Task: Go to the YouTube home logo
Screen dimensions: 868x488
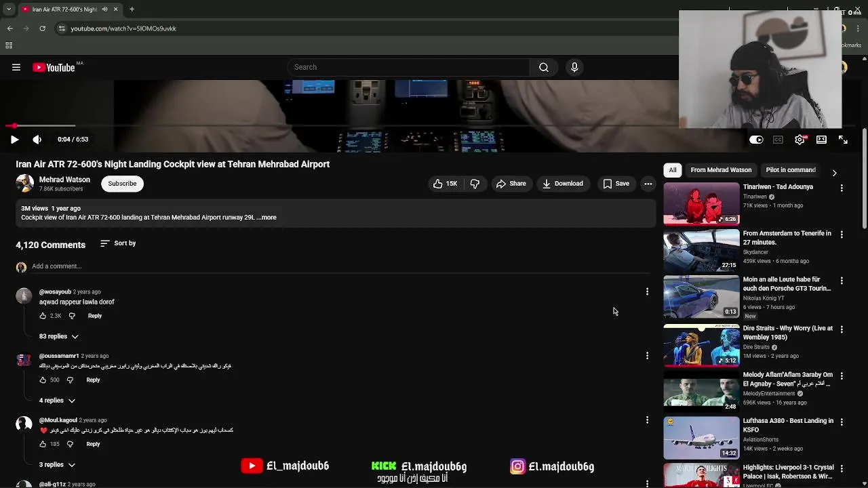Action: (x=54, y=67)
